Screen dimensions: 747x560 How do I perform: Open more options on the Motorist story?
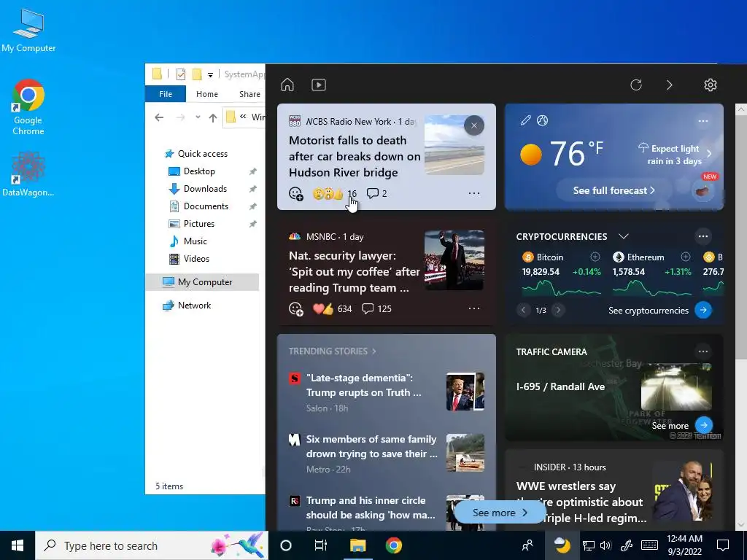click(474, 193)
